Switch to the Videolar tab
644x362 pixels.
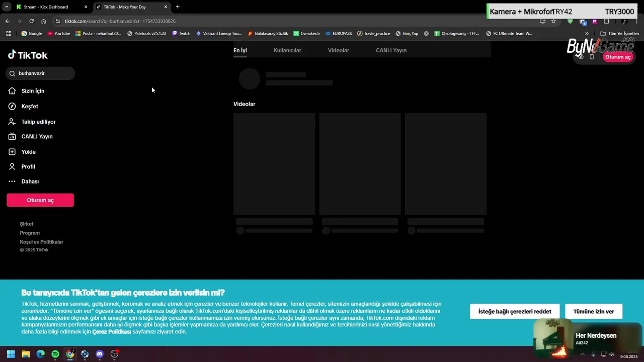pos(339,50)
